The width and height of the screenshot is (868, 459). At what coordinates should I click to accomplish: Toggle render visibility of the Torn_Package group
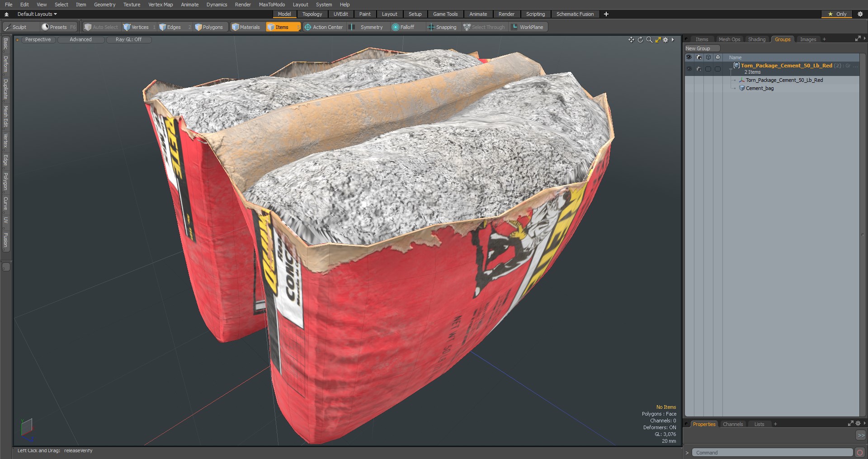tap(698, 69)
